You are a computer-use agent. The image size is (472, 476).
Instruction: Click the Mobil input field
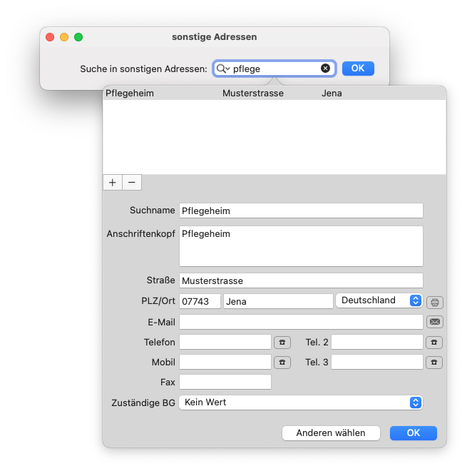tap(225, 362)
